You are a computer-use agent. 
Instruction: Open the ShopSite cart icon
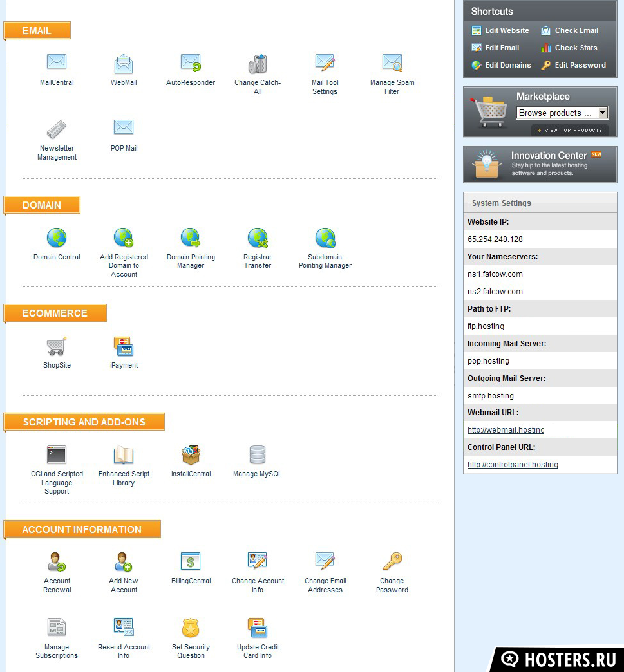(x=57, y=346)
